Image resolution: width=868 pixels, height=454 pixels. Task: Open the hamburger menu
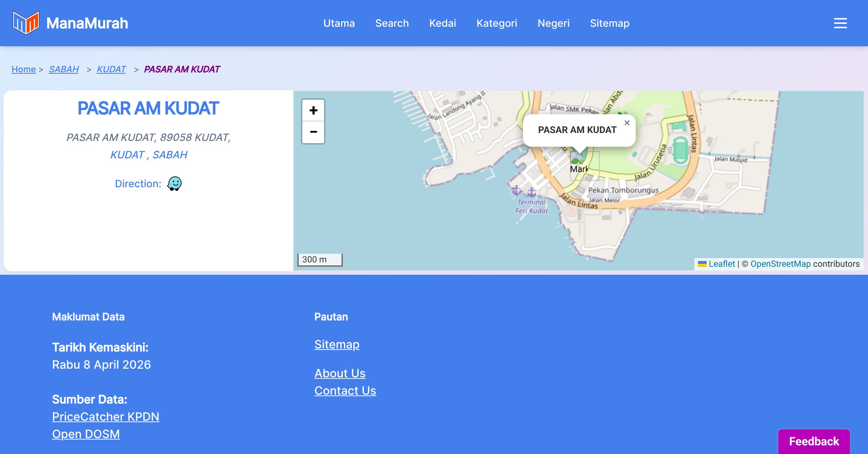[x=840, y=23]
